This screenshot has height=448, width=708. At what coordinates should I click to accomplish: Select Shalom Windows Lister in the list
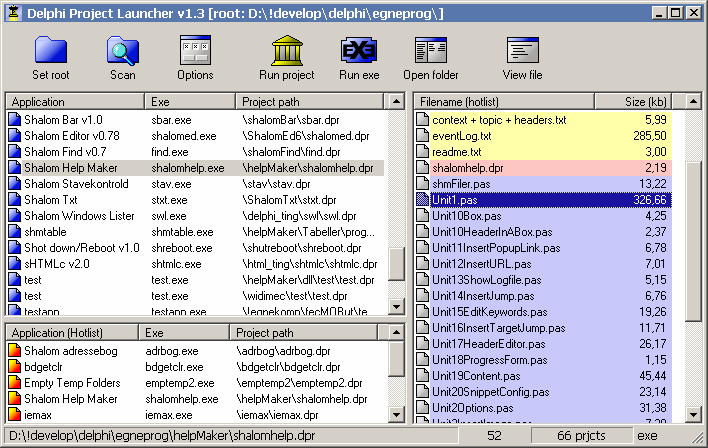coord(196,216)
